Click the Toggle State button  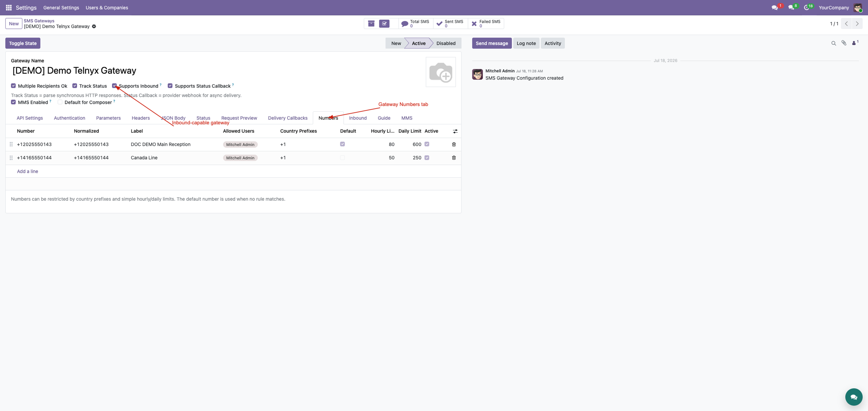pos(23,43)
